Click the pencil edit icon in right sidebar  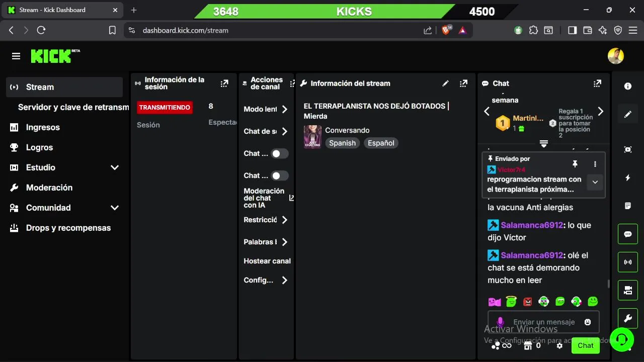click(x=628, y=114)
